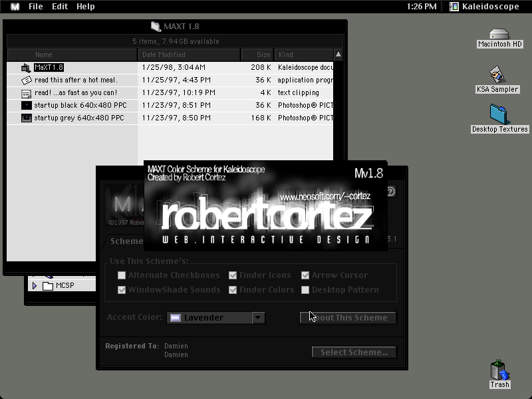
Task: Click the 'text clipping' kind entry
Action: [x=298, y=93]
